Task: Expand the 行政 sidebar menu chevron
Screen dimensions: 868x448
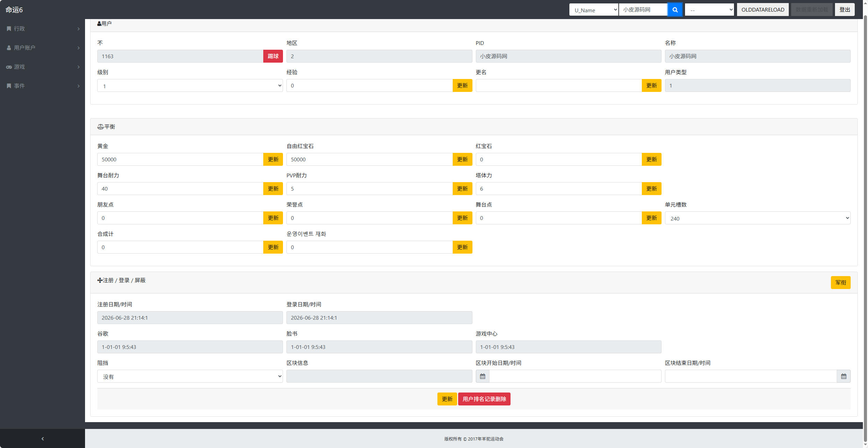Action: 79,29
